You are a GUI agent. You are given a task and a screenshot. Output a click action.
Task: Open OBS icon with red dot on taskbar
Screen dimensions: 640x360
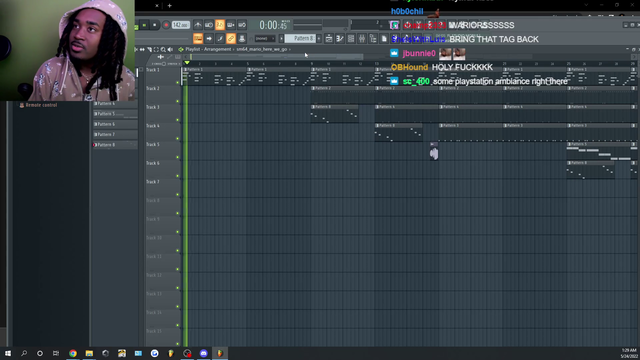(x=187, y=353)
